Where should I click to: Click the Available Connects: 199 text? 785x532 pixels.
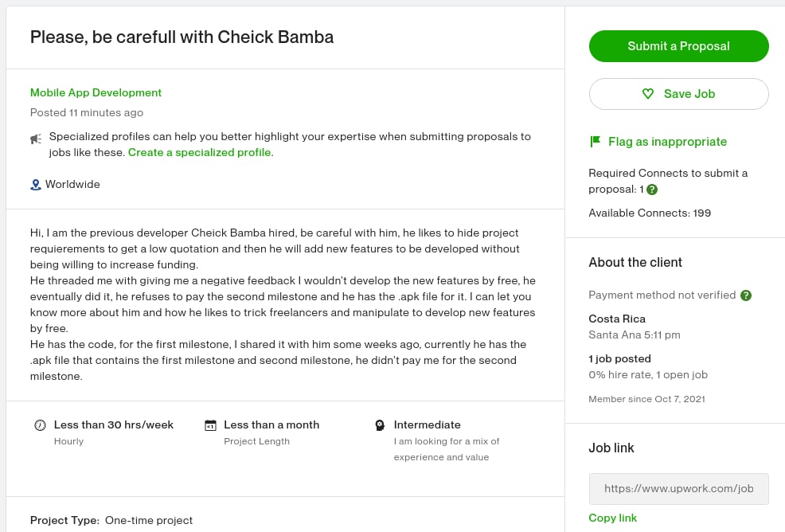point(650,213)
